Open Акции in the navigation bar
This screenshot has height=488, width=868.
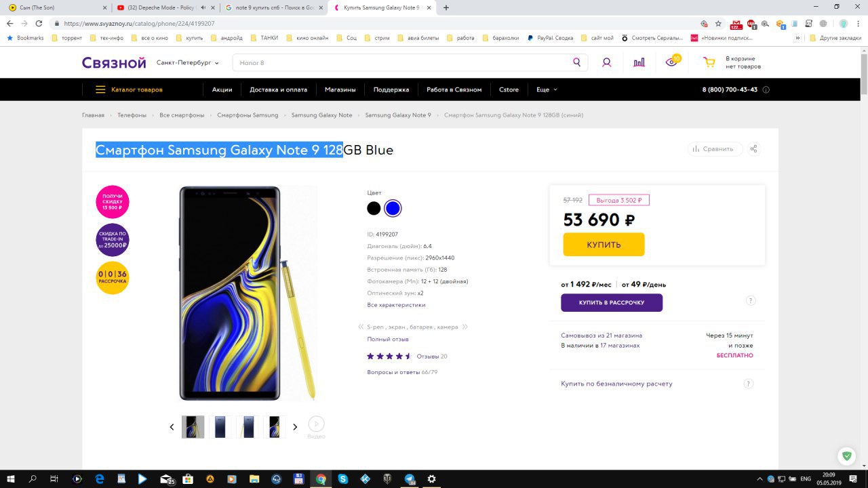tap(222, 89)
